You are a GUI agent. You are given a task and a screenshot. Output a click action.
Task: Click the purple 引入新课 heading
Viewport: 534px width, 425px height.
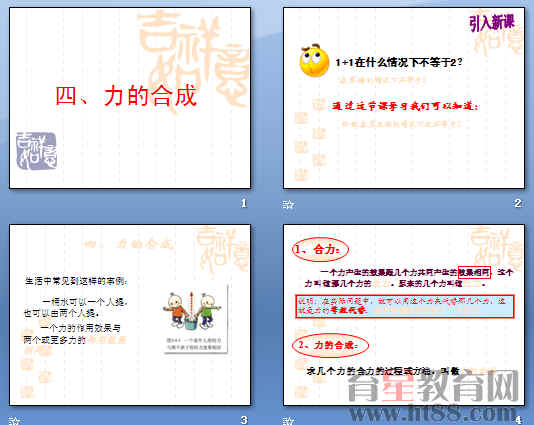(x=492, y=23)
